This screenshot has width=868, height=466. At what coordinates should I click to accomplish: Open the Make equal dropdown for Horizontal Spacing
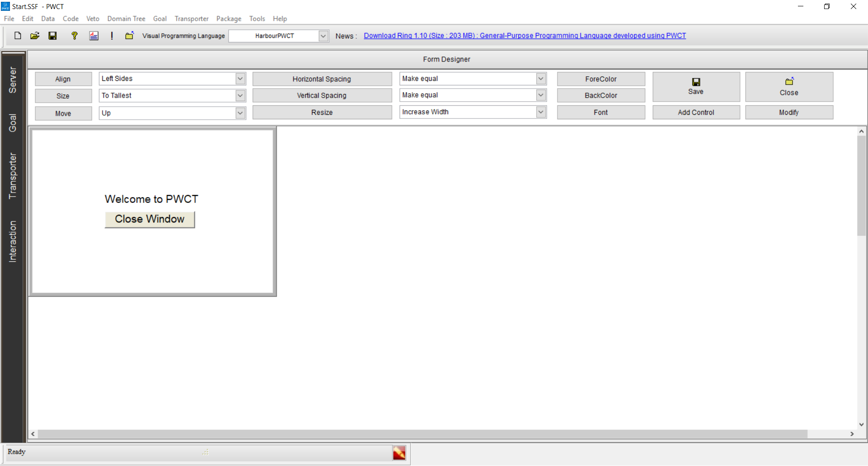tap(541, 79)
